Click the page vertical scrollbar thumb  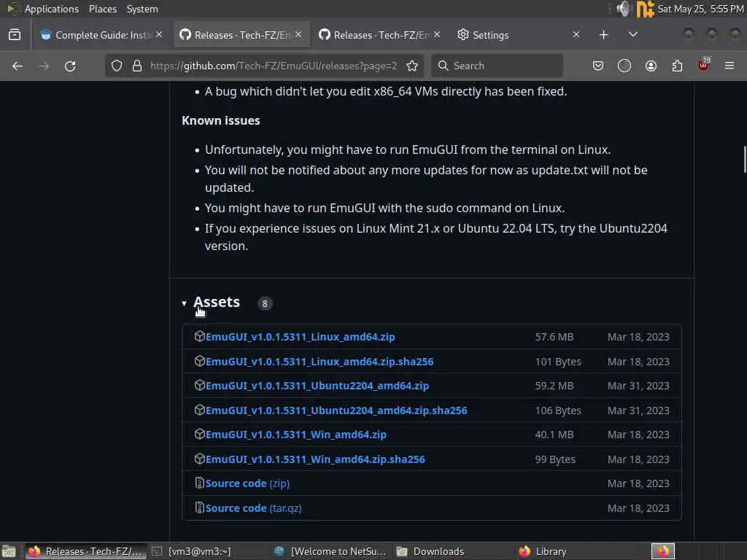744,160
